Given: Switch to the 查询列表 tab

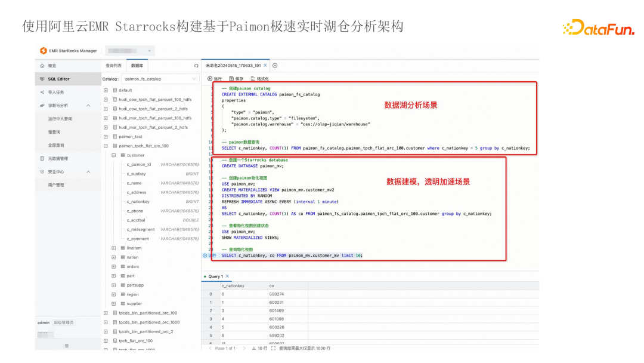Looking at the screenshot, I should coord(113,66).
